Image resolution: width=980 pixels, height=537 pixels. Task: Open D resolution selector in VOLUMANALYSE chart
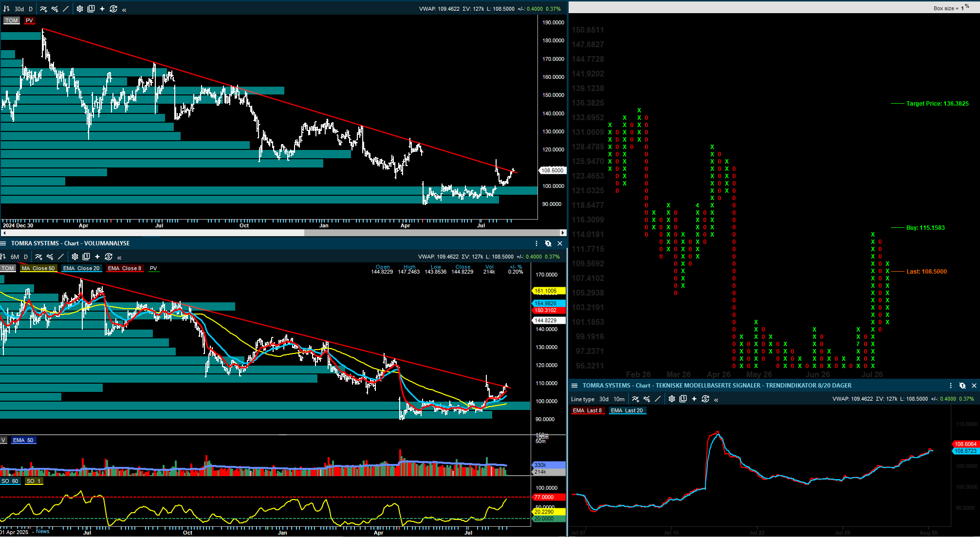pyautogui.click(x=26, y=257)
